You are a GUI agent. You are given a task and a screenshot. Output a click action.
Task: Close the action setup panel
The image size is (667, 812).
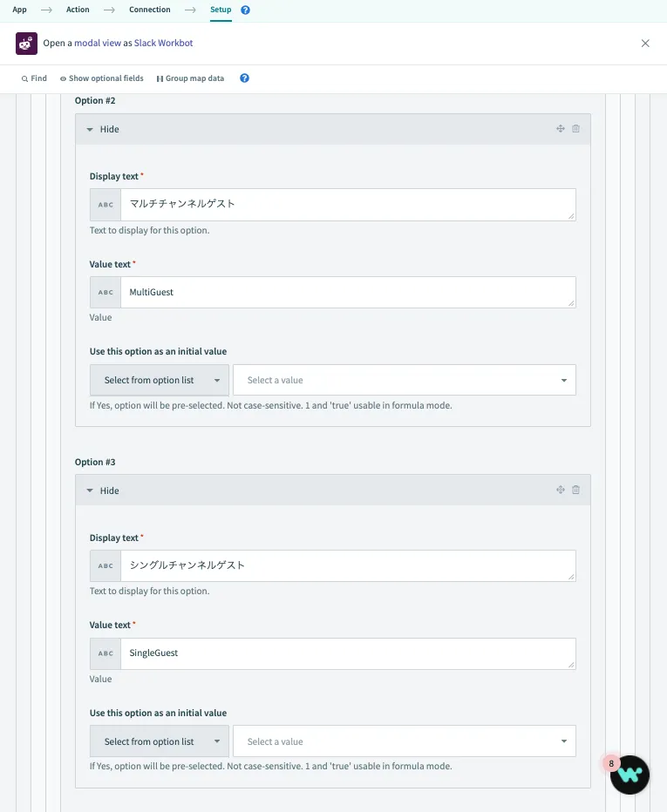pos(645,44)
